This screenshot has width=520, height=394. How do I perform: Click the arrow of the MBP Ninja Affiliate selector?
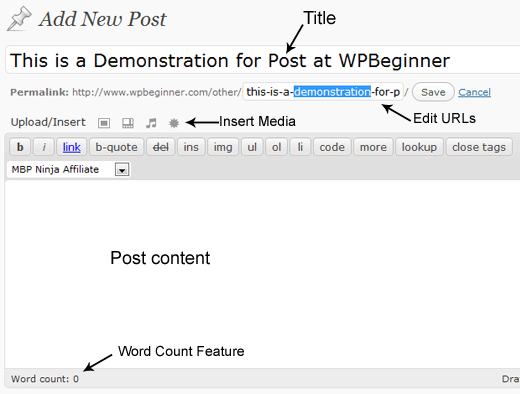click(x=122, y=170)
